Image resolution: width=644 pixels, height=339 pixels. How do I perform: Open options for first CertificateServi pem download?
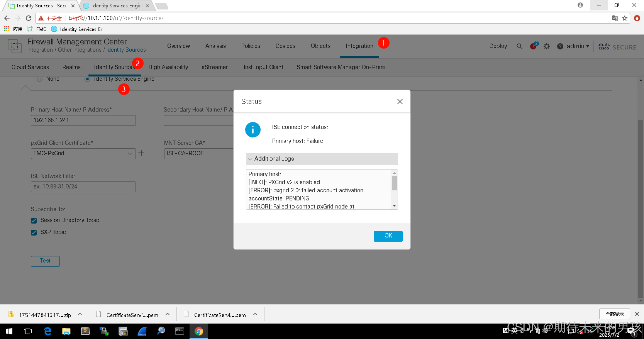(168, 314)
